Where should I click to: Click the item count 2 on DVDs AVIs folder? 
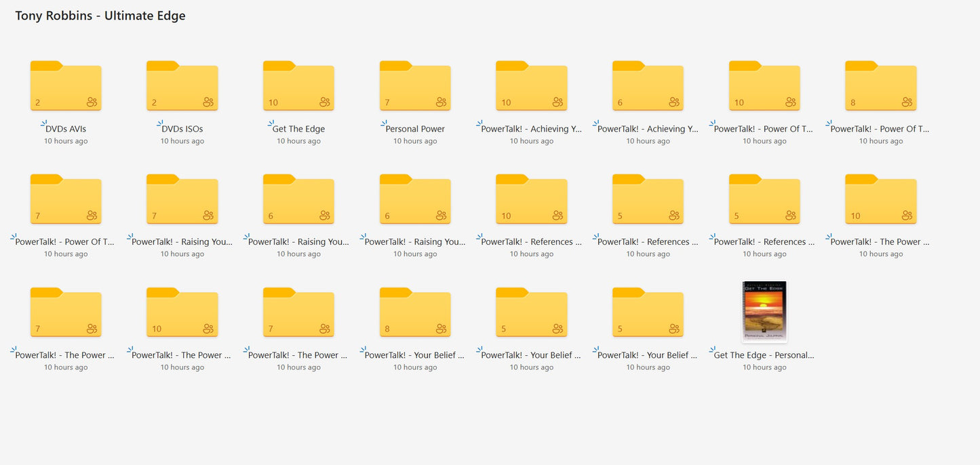(38, 103)
